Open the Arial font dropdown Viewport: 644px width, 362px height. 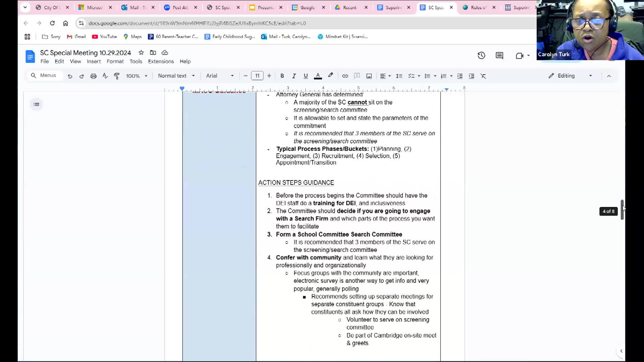[x=220, y=76]
